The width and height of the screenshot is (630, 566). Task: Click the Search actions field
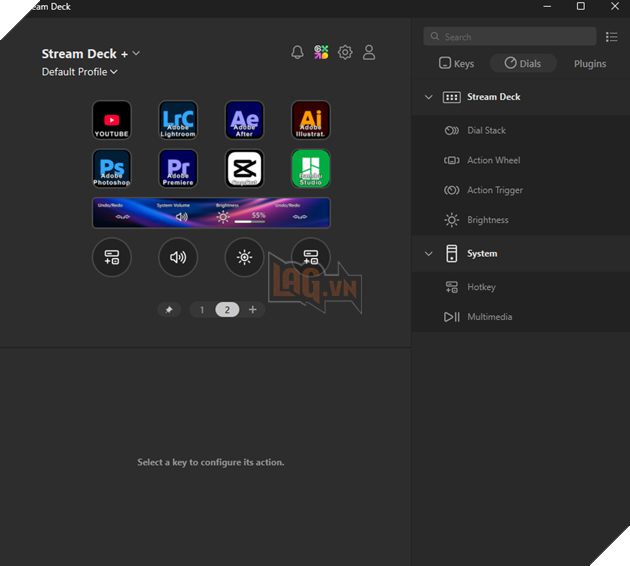pos(509,37)
